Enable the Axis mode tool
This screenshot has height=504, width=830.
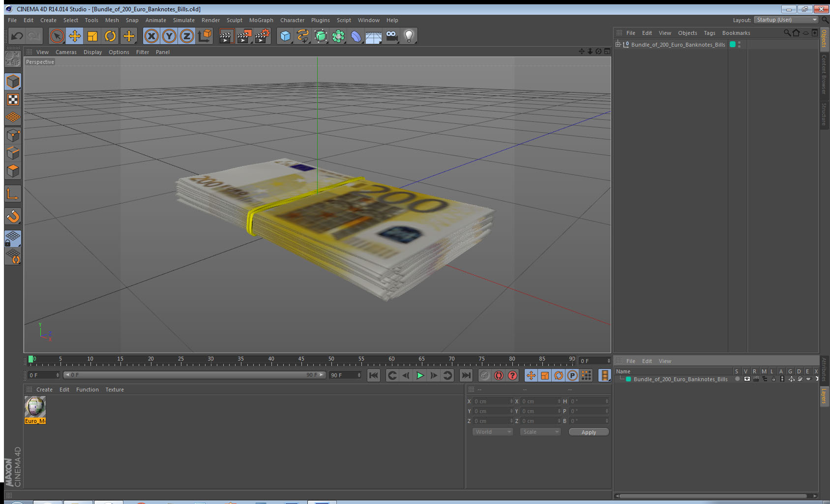13,194
